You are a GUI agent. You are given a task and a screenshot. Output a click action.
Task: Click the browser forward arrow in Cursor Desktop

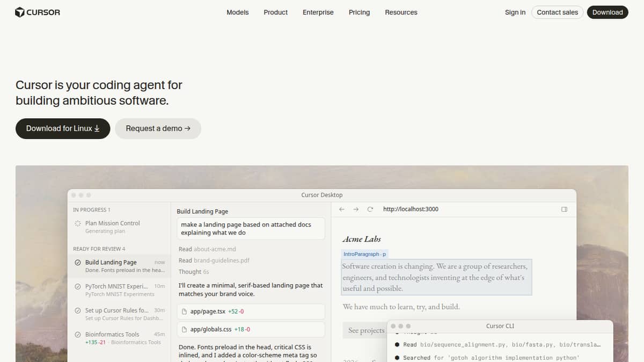coord(356,209)
